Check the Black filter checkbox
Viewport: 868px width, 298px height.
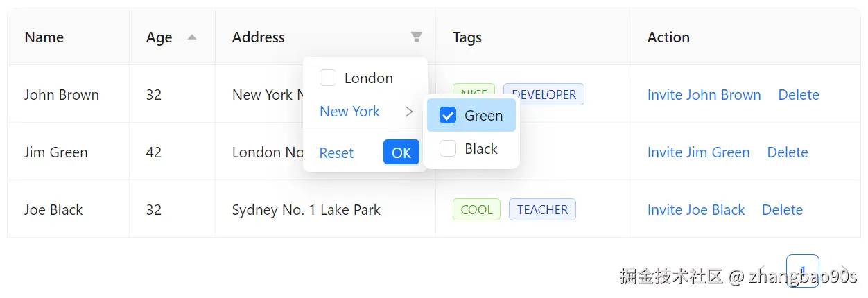[x=449, y=149]
